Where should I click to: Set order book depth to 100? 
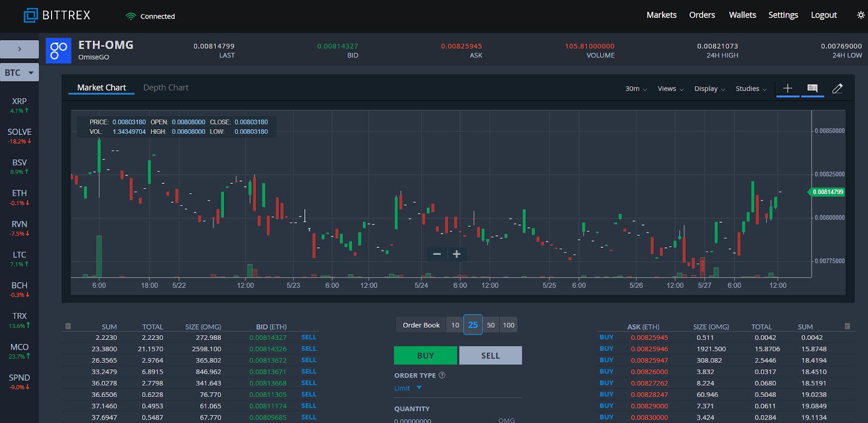coord(508,325)
